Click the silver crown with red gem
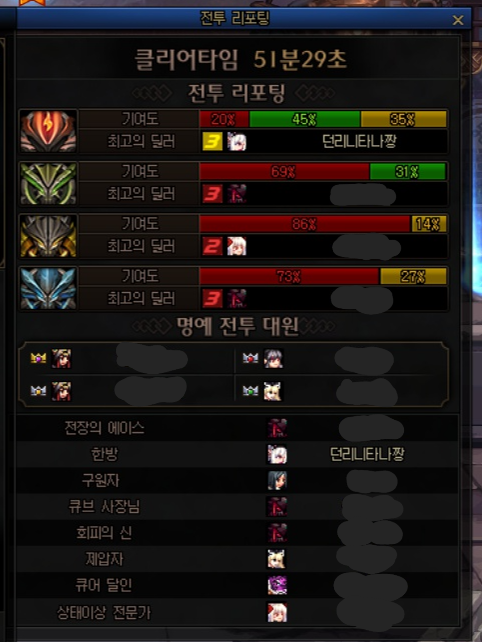This screenshot has height=642, width=482. pos(250,358)
